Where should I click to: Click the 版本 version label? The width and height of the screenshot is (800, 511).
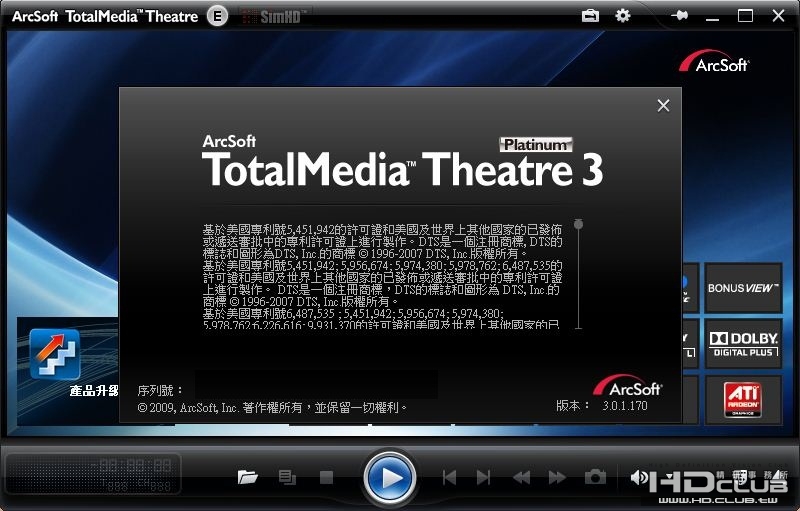coord(572,406)
